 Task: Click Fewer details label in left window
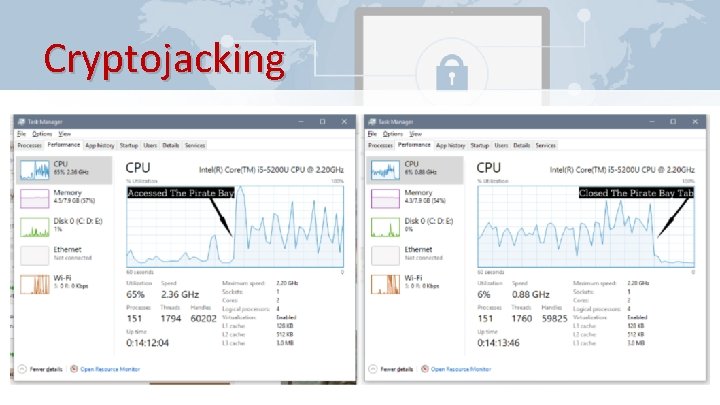[46, 369]
